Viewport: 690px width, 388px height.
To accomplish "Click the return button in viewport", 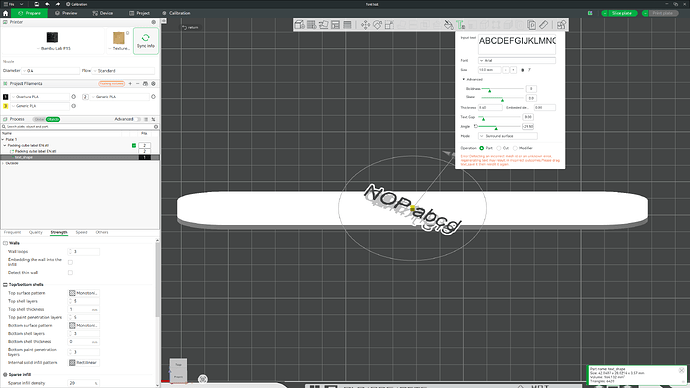I will (x=191, y=27).
